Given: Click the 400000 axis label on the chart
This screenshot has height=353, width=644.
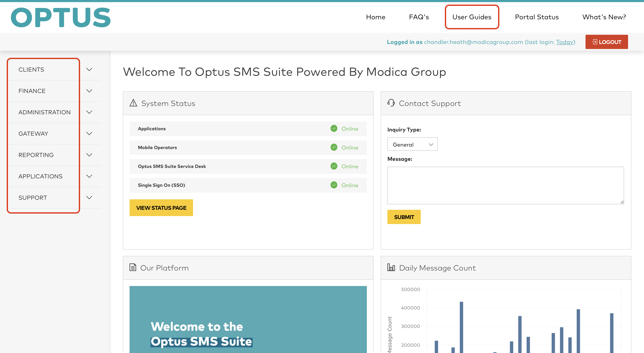Looking at the screenshot, I should 410,308.
